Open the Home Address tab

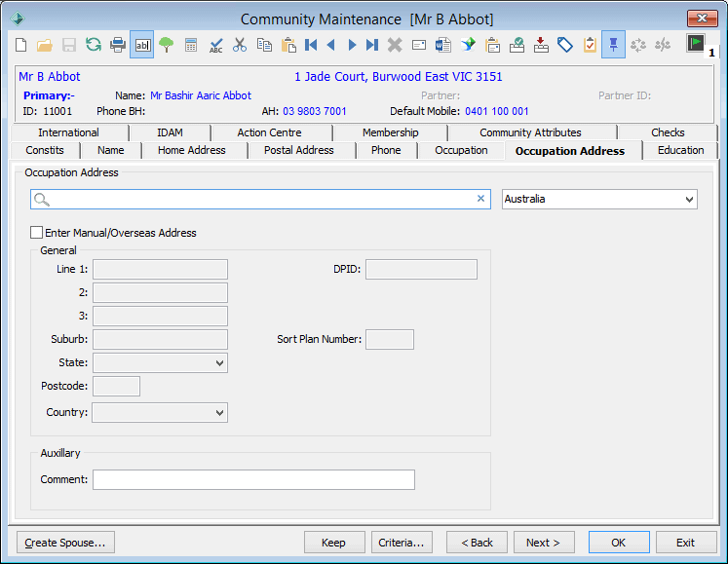click(192, 150)
